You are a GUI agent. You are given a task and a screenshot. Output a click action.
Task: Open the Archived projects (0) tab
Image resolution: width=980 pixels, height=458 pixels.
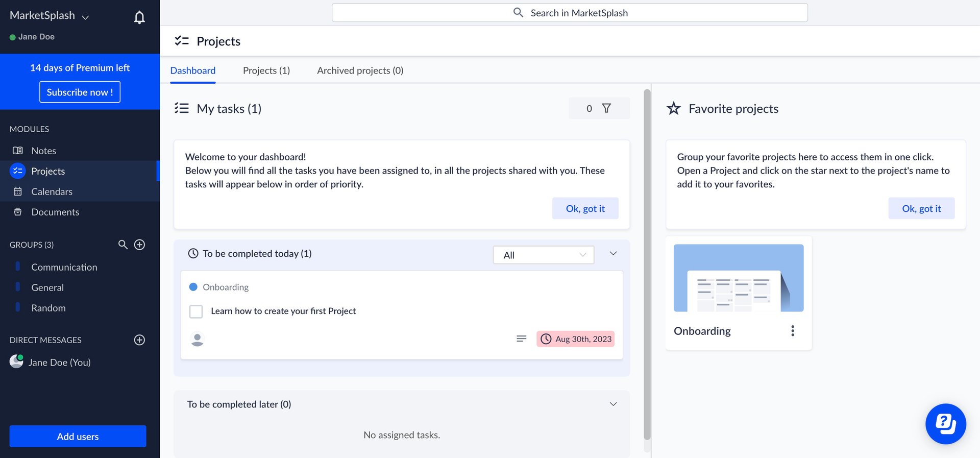click(x=360, y=70)
